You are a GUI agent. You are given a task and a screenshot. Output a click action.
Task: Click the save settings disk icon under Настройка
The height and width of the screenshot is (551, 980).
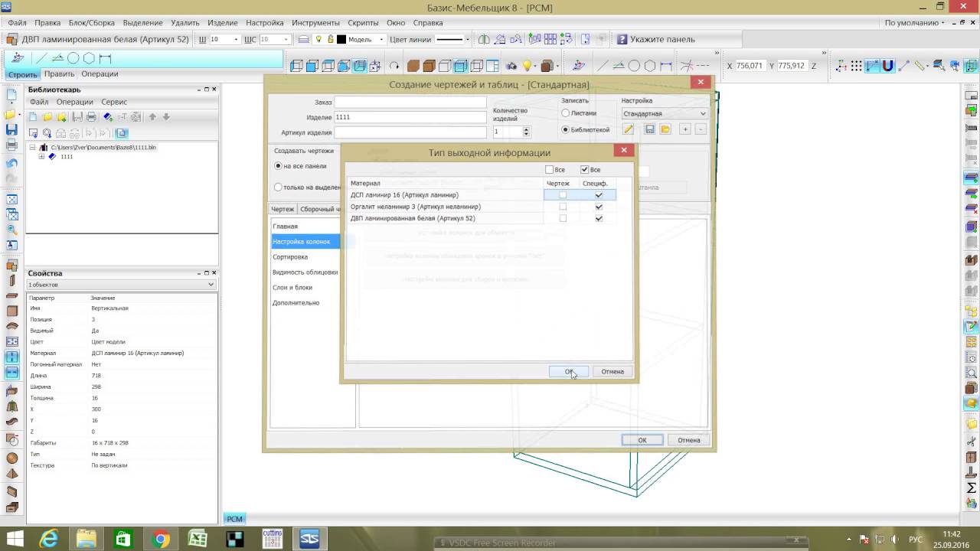(x=650, y=129)
